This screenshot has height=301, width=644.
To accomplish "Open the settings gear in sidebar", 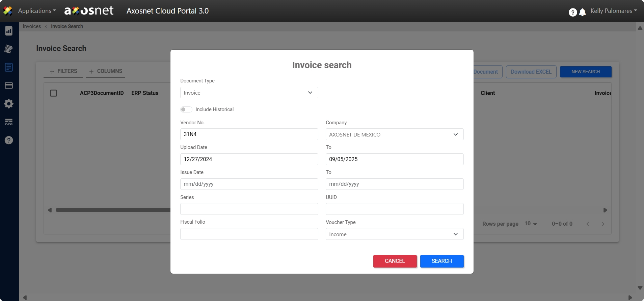I will 9,104.
